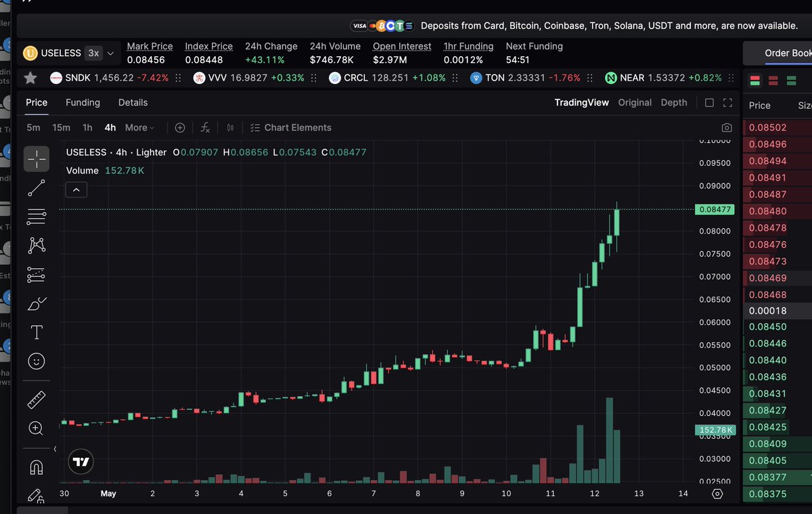Switch to Depth chart view
The height and width of the screenshot is (514, 812).
pos(673,102)
